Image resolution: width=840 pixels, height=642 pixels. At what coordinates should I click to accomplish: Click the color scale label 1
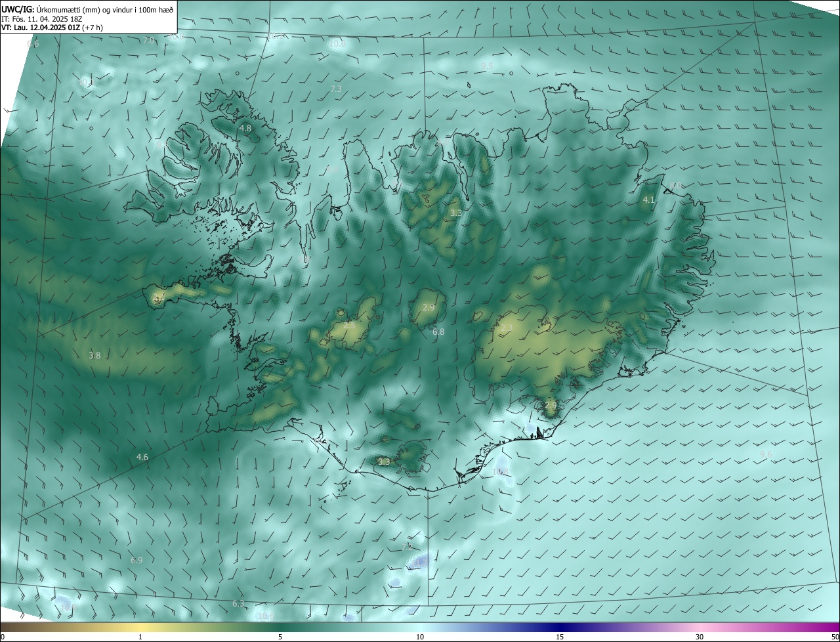pyautogui.click(x=140, y=637)
